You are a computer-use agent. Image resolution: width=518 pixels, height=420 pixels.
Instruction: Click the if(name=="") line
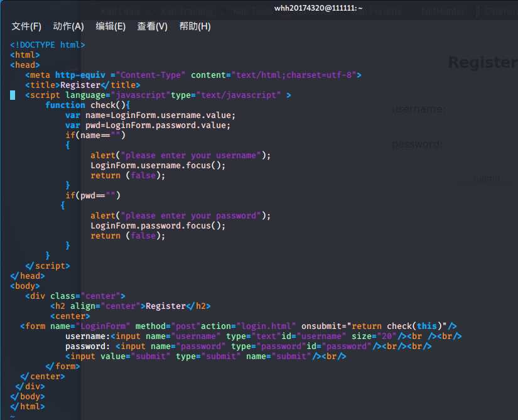(x=95, y=136)
